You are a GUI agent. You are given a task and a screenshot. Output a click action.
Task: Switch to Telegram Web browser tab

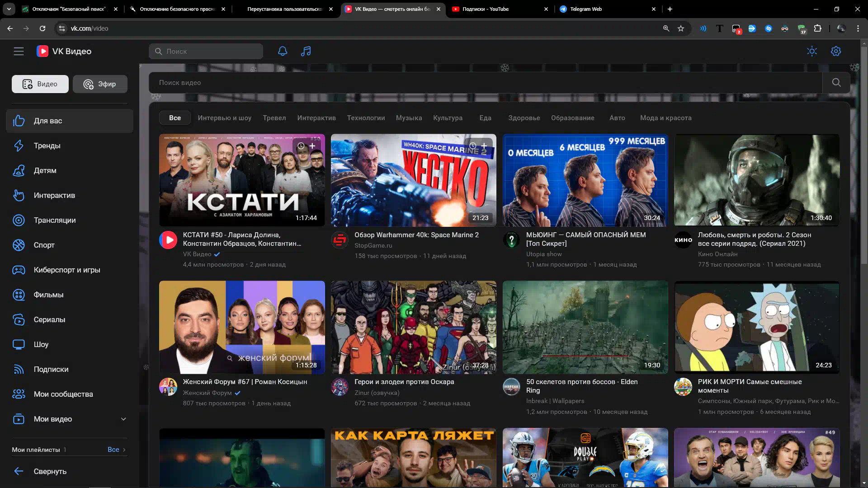pyautogui.click(x=607, y=9)
